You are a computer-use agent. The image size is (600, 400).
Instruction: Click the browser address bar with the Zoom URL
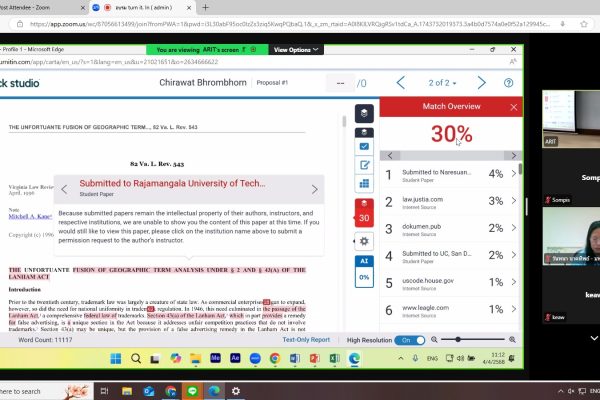point(289,24)
